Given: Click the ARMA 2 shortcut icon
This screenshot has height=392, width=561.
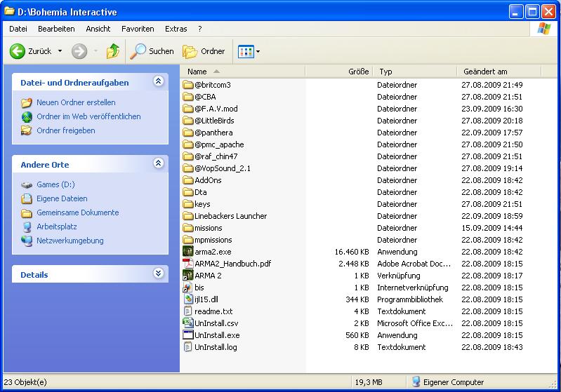Looking at the screenshot, I should 188,276.
